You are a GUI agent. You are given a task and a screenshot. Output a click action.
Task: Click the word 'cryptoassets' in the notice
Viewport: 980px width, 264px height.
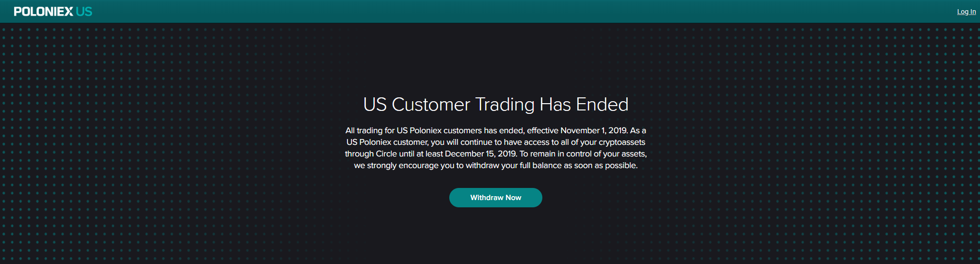(622, 142)
